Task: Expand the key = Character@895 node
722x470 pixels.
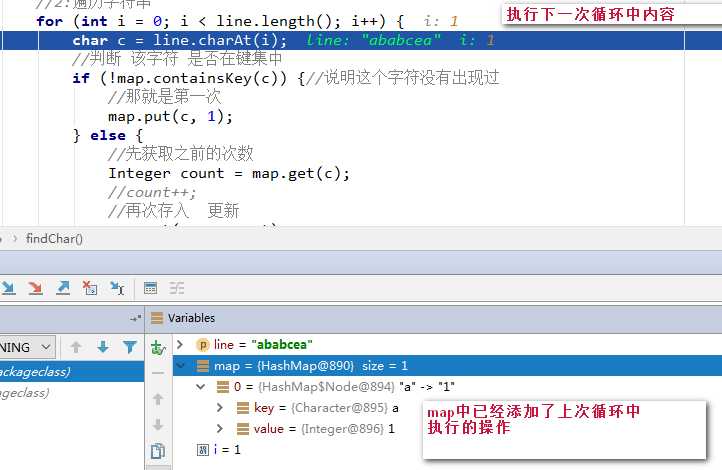Action: [x=220, y=407]
